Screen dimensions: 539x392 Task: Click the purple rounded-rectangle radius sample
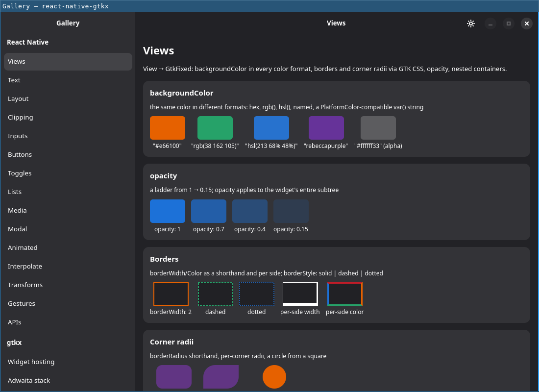174,377
